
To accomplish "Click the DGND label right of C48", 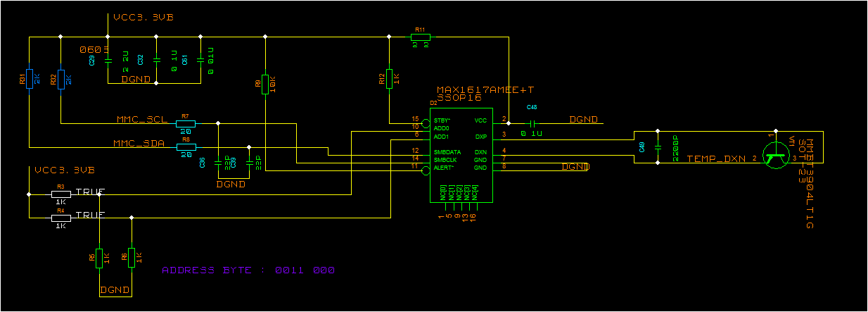I will pyautogui.click(x=584, y=120).
